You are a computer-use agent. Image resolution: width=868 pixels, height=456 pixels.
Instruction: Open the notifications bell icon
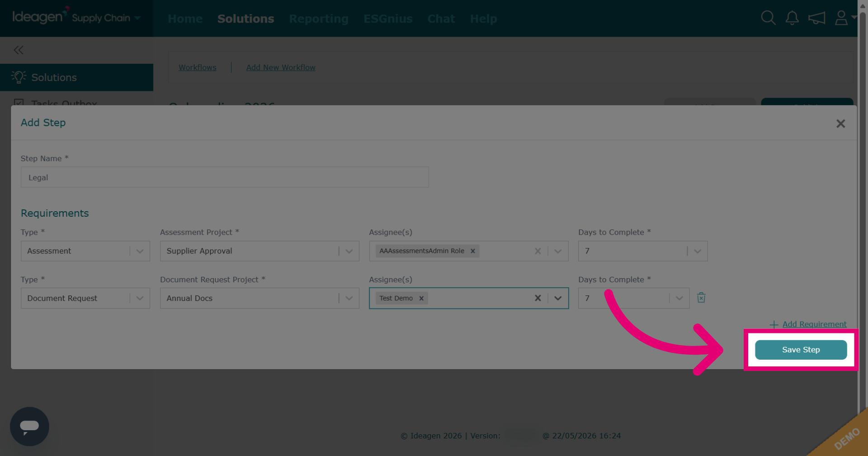(x=792, y=18)
